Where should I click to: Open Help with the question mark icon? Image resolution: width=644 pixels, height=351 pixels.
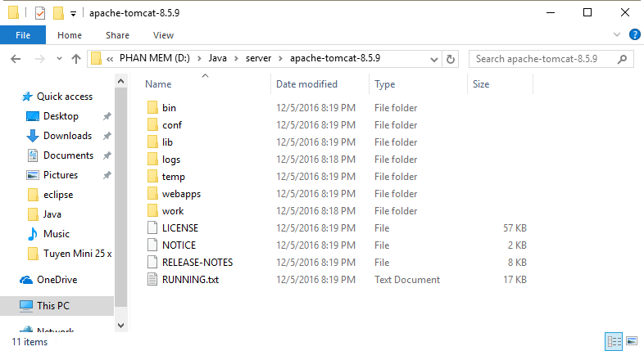coord(634,34)
